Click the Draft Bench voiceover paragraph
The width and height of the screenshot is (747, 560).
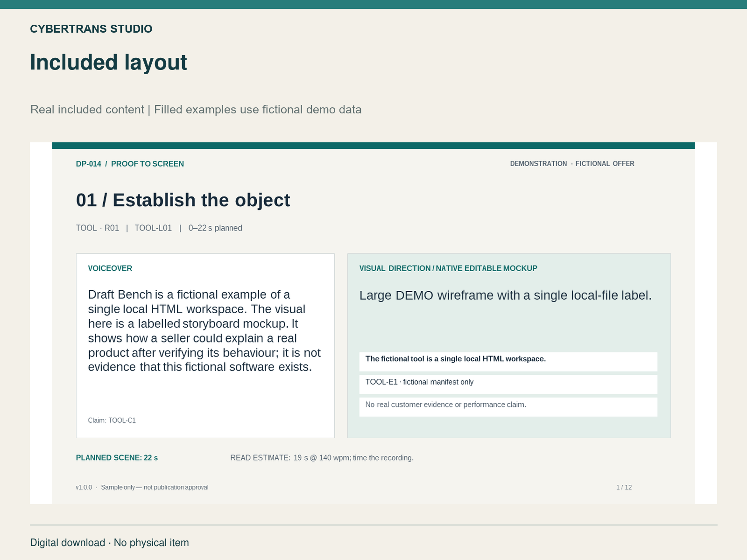(x=204, y=331)
